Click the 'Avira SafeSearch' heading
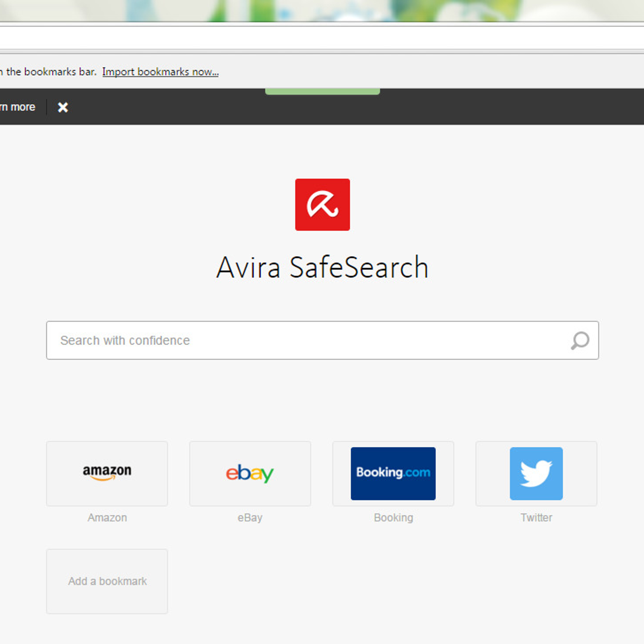The width and height of the screenshot is (644, 644). tap(322, 267)
